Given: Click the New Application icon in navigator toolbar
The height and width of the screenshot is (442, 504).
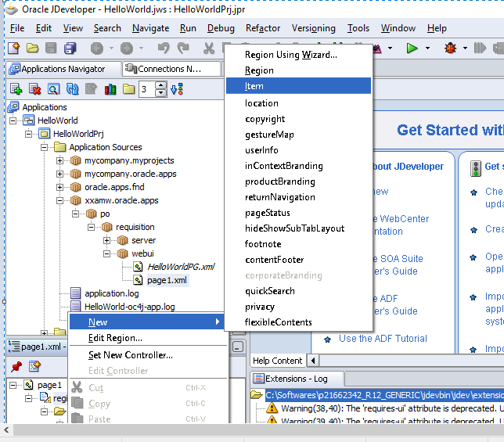Looking at the screenshot, I should click(16, 89).
